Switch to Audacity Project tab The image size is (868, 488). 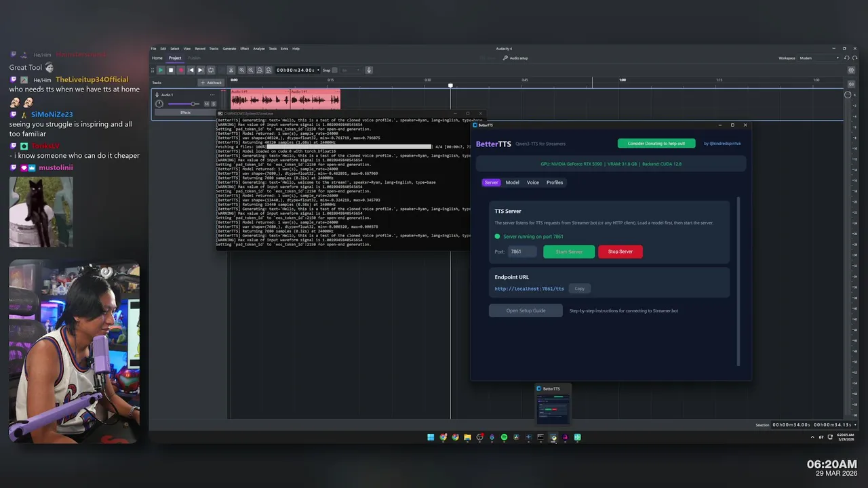click(175, 58)
